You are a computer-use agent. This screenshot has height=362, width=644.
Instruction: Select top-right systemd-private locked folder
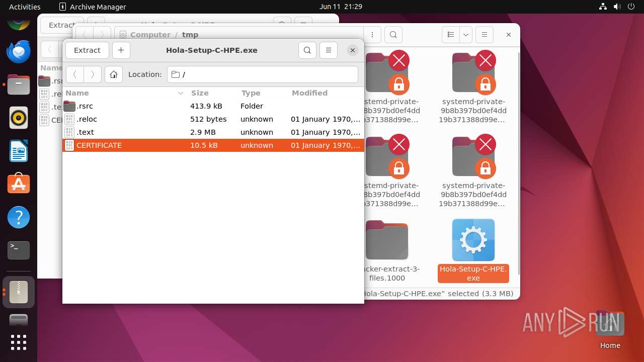point(473,87)
